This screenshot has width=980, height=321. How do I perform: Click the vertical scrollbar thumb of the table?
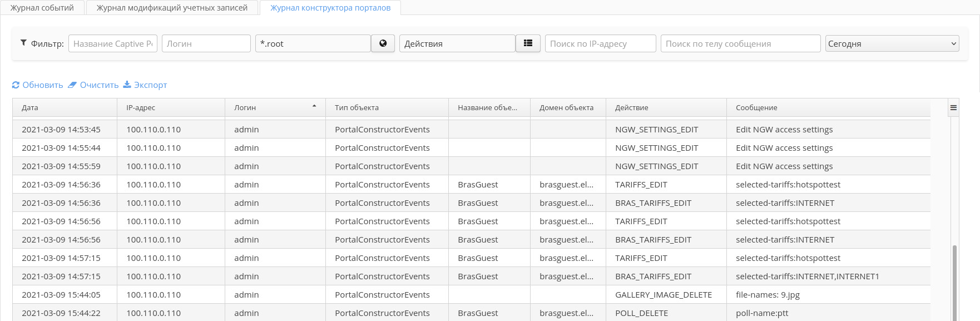(955, 283)
